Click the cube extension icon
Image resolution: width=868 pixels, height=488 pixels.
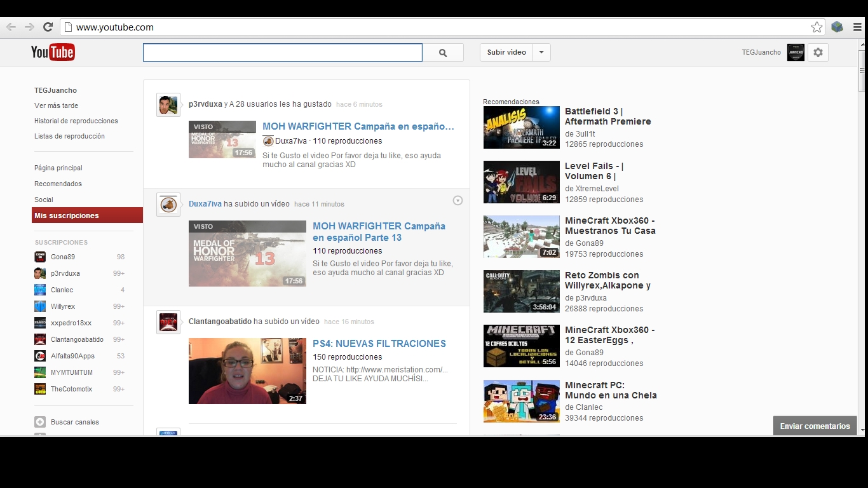(x=837, y=27)
